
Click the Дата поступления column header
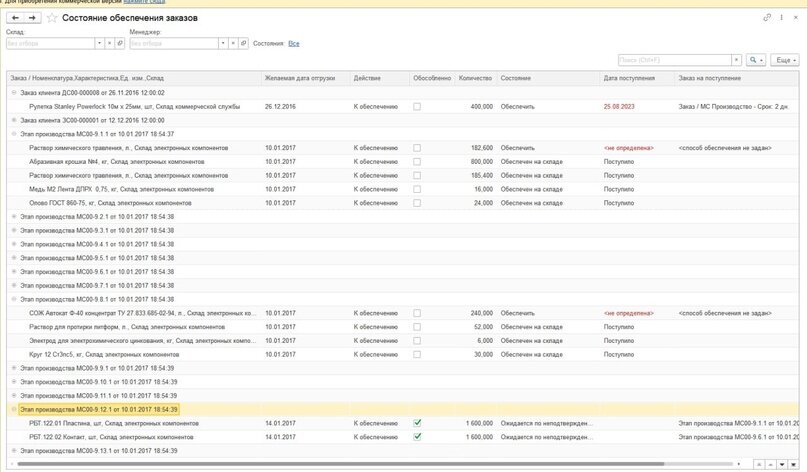[x=637, y=78]
